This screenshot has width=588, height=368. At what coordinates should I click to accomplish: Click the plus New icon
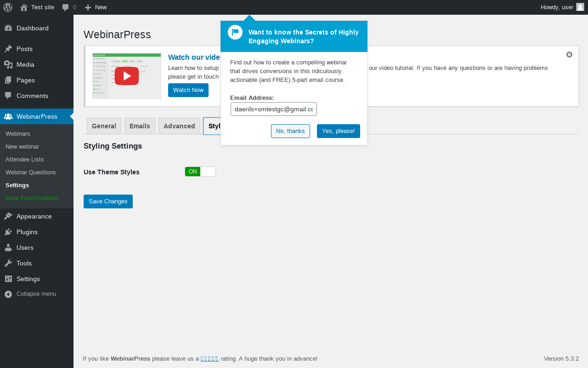click(x=88, y=7)
